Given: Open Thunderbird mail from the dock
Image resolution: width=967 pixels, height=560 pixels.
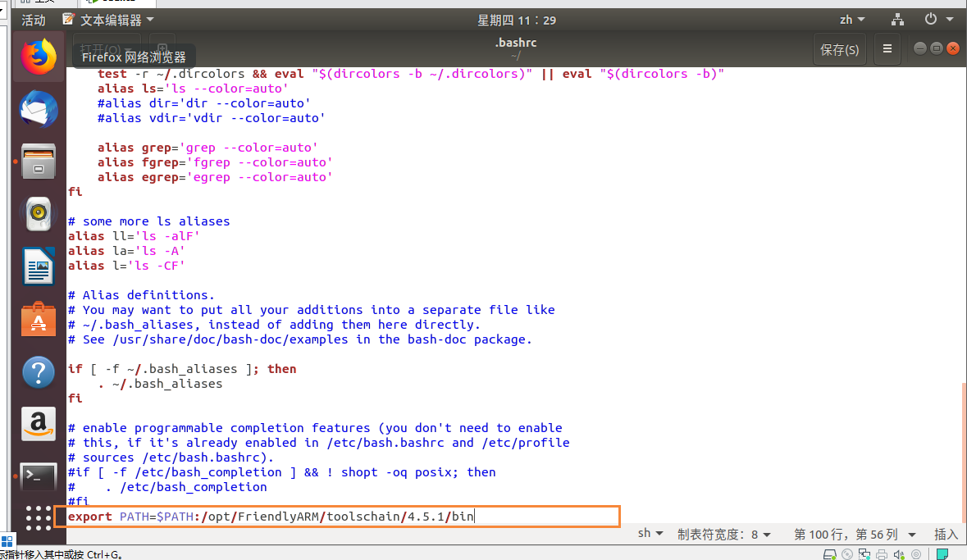Looking at the screenshot, I should pos(39,109).
